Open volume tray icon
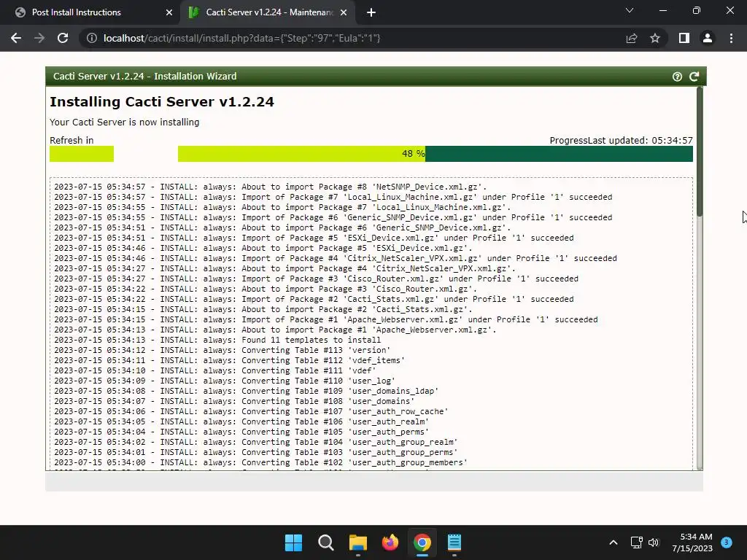This screenshot has width=747, height=560. click(x=654, y=542)
